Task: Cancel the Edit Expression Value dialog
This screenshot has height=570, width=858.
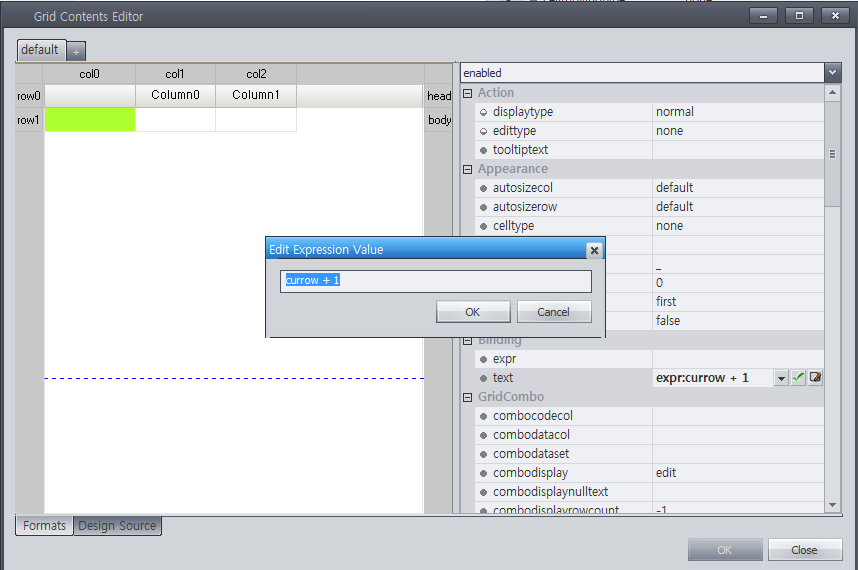Action: pos(554,312)
